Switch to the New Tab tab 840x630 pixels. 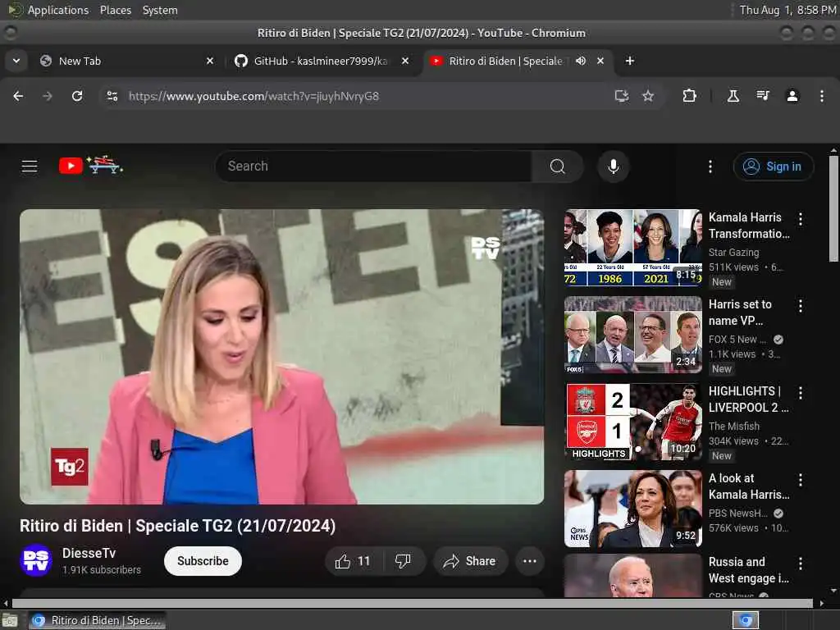coord(127,61)
